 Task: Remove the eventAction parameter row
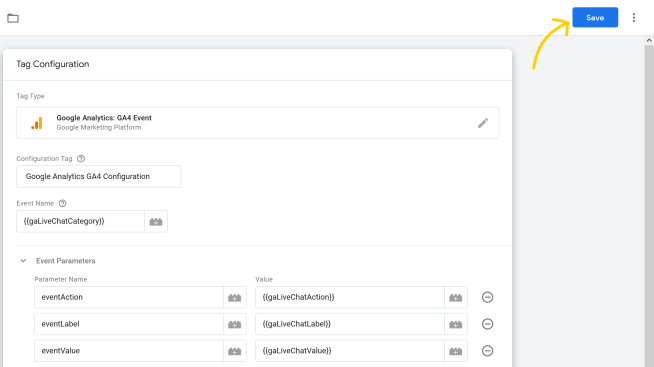tap(488, 297)
